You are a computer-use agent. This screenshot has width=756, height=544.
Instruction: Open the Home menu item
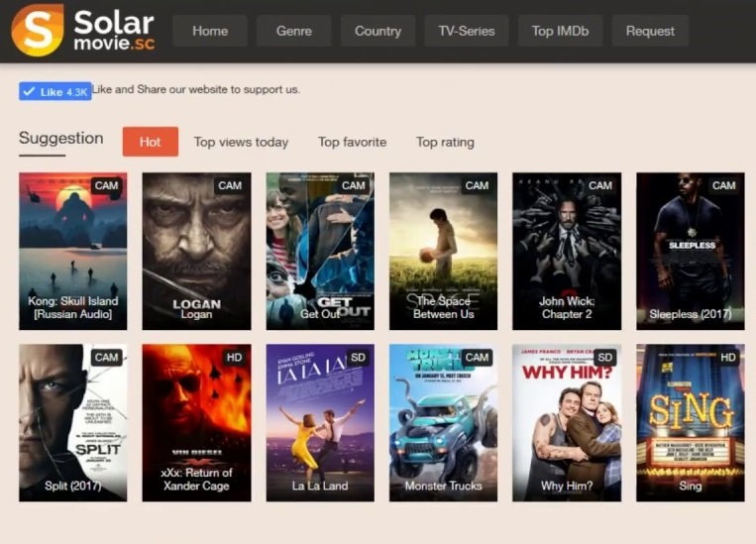(x=210, y=31)
